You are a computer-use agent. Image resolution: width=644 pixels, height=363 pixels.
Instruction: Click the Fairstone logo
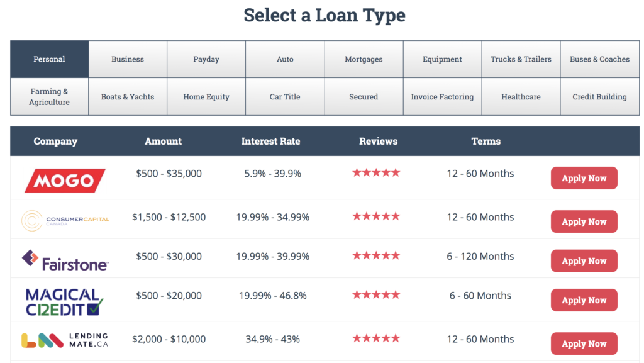tap(65, 260)
